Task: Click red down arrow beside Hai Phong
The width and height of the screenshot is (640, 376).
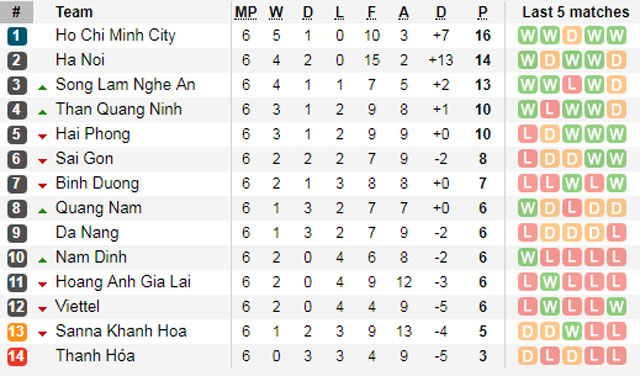Action: tap(42, 137)
